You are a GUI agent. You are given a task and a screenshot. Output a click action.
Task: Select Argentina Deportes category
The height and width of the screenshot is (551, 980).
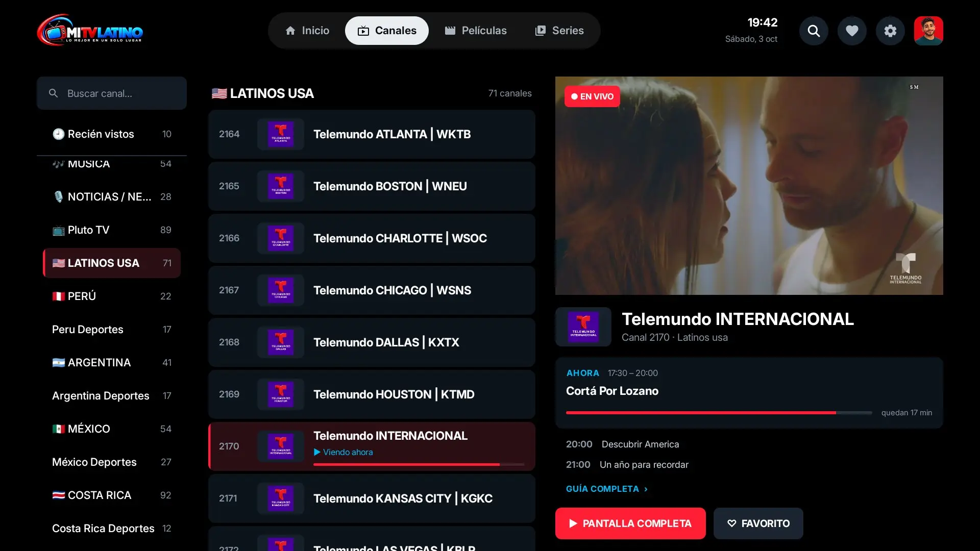112,396
